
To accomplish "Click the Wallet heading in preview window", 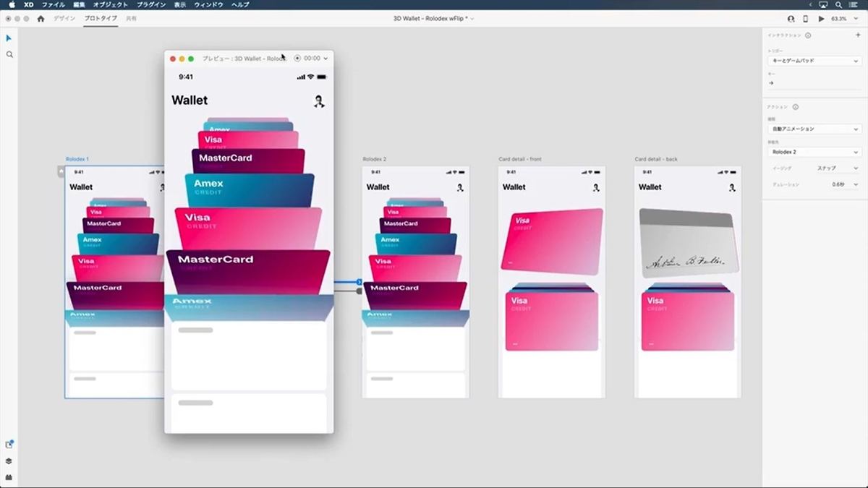I will [x=190, y=100].
